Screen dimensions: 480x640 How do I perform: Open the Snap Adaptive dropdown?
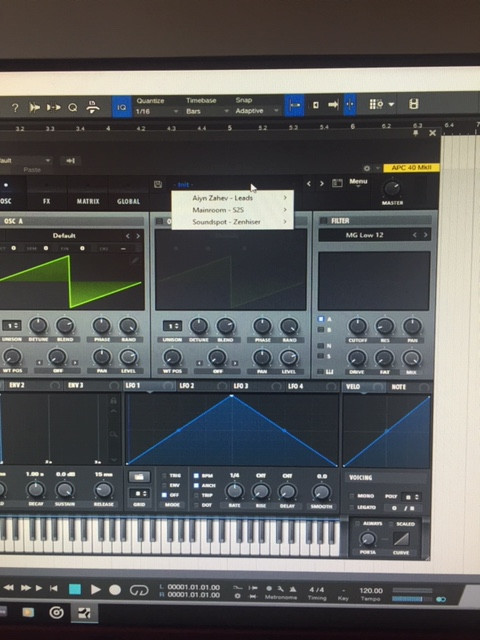tap(257, 111)
